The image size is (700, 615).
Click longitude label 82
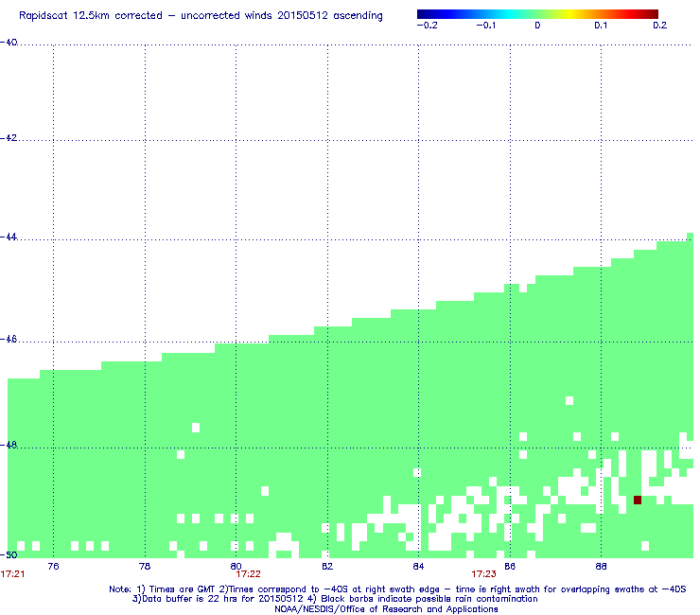coord(327,567)
